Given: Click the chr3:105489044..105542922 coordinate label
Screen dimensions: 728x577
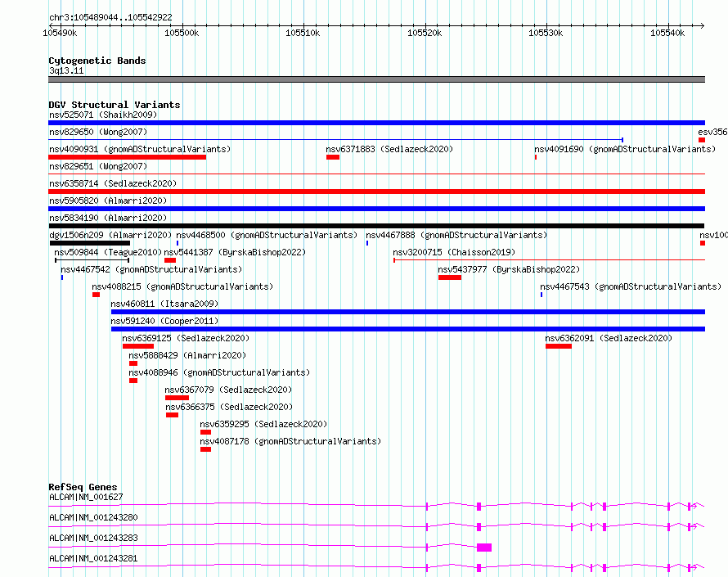Looking at the screenshot, I should tap(110, 17).
